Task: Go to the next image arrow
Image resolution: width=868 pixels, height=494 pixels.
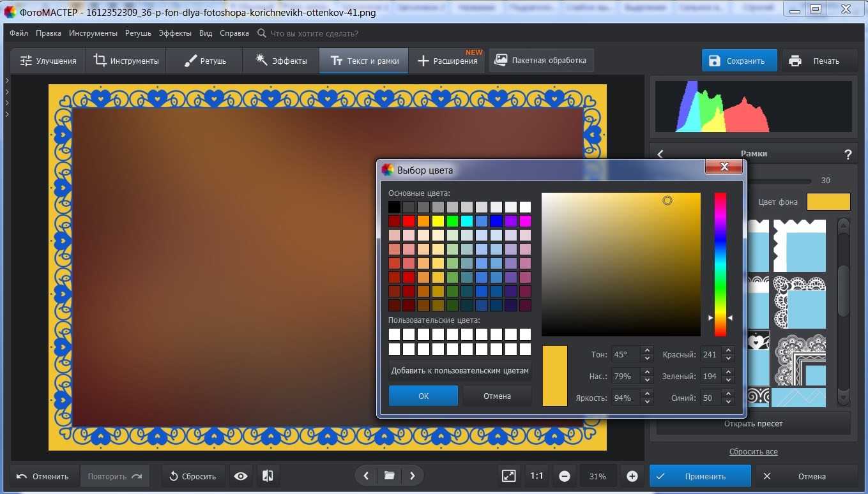Action: tap(413, 475)
